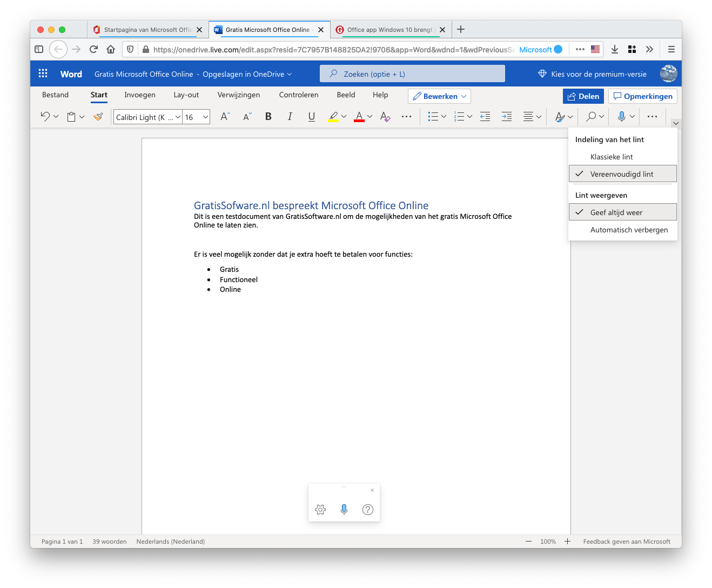Choose the Vereenvoudigd lint option
The image size is (712, 588).
point(622,174)
